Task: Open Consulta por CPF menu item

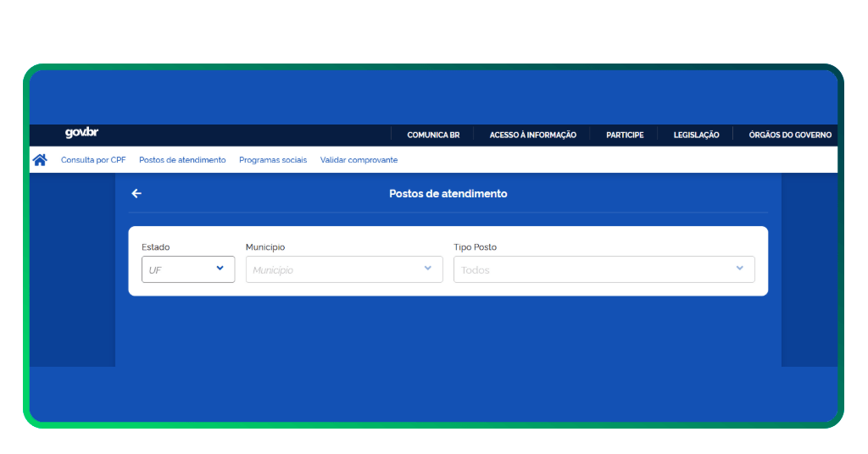Action: (x=93, y=160)
